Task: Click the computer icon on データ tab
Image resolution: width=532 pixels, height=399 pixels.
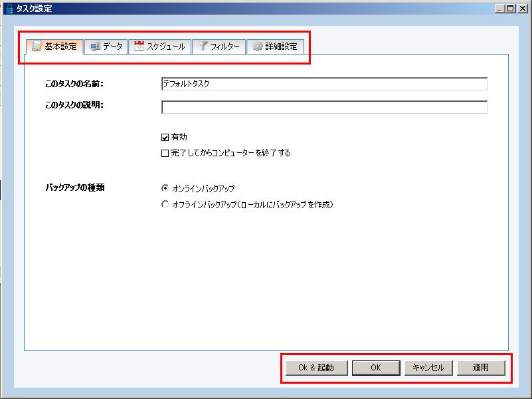Action: (x=95, y=47)
